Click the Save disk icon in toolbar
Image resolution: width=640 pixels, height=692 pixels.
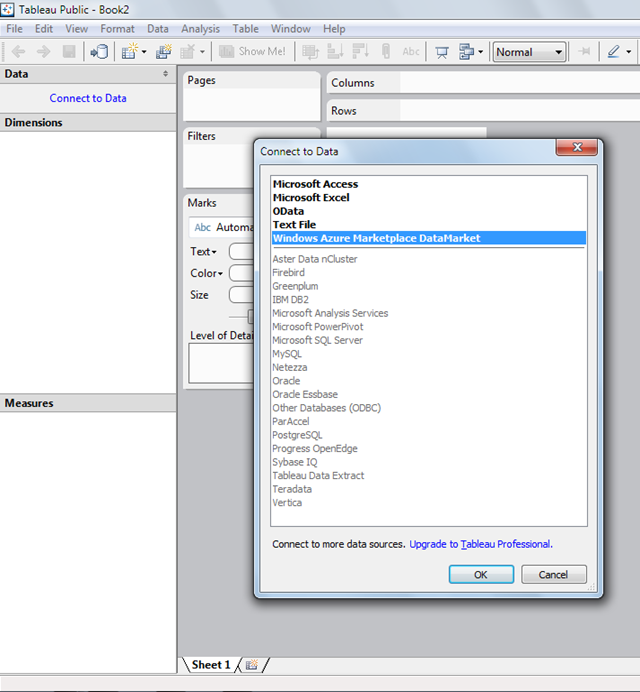[69, 52]
